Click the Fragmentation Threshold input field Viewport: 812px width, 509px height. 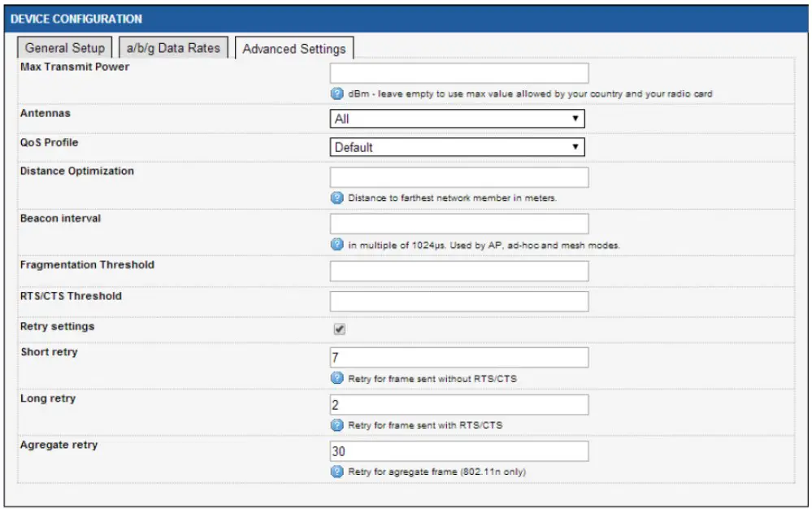click(x=459, y=270)
